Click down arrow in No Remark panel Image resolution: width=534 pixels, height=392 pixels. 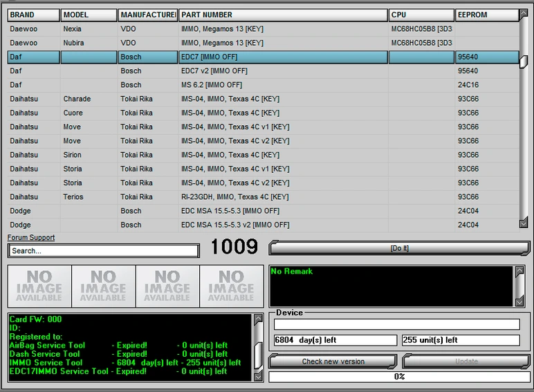pos(519,301)
